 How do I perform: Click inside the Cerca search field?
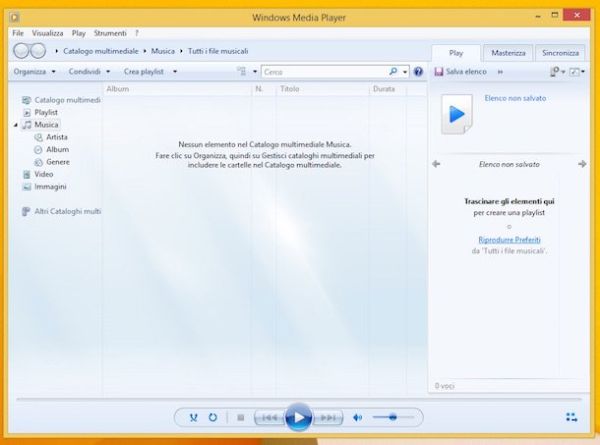point(320,72)
